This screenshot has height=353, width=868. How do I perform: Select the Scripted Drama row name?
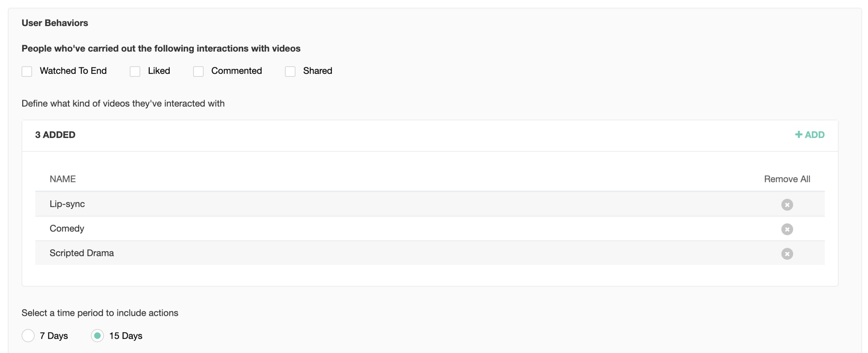point(82,253)
